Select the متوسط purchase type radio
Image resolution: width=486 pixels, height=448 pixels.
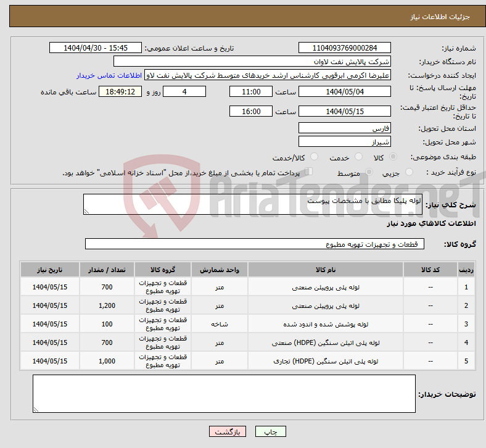tap(369, 172)
